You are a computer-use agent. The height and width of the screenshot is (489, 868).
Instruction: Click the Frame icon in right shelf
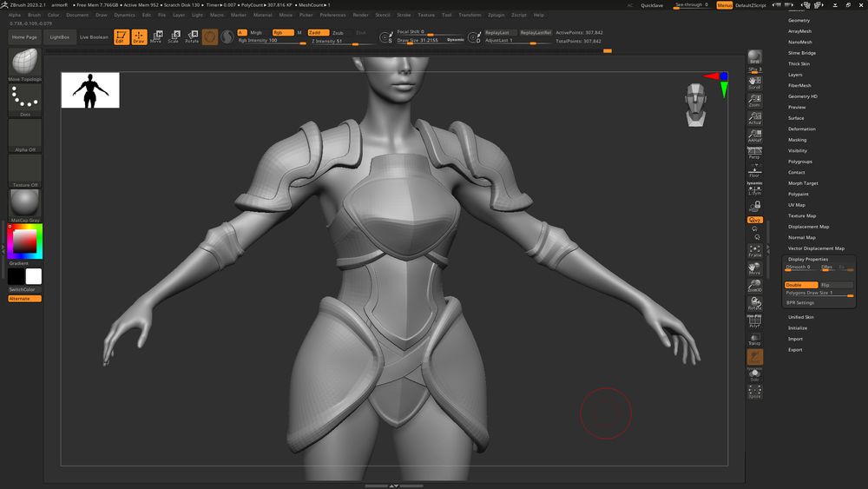pos(754,251)
